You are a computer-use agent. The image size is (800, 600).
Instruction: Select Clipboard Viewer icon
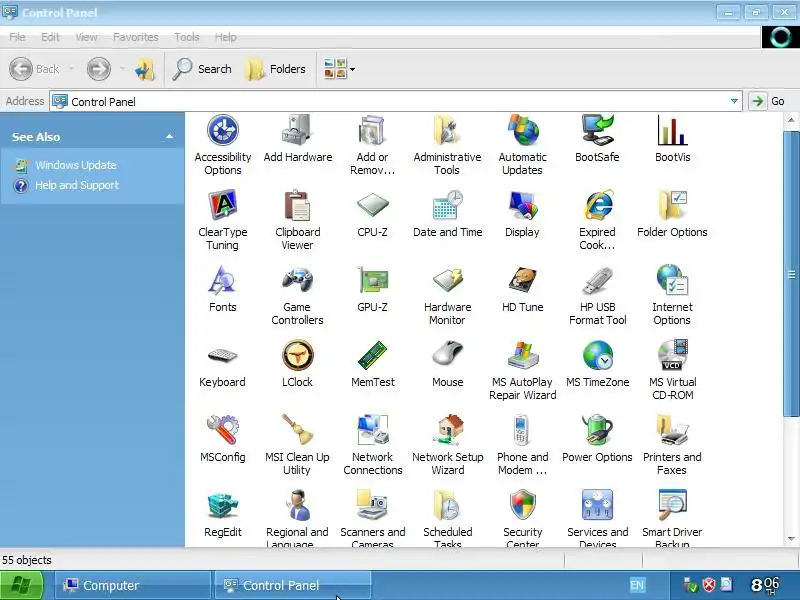pos(297,205)
